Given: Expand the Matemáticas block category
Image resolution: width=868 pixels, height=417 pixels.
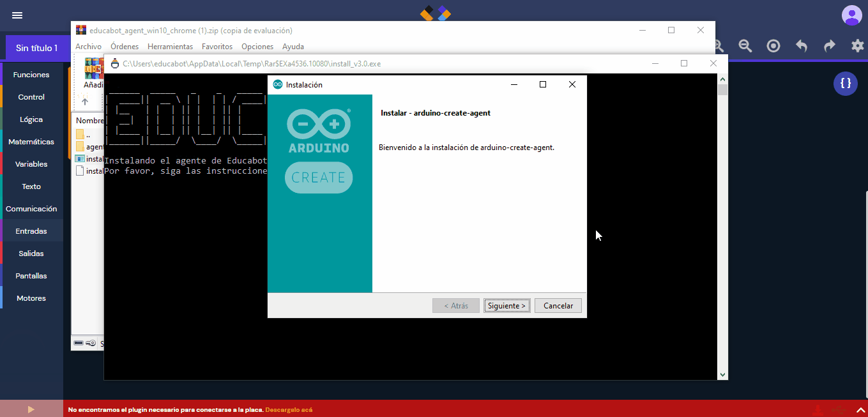Looking at the screenshot, I should [31, 142].
